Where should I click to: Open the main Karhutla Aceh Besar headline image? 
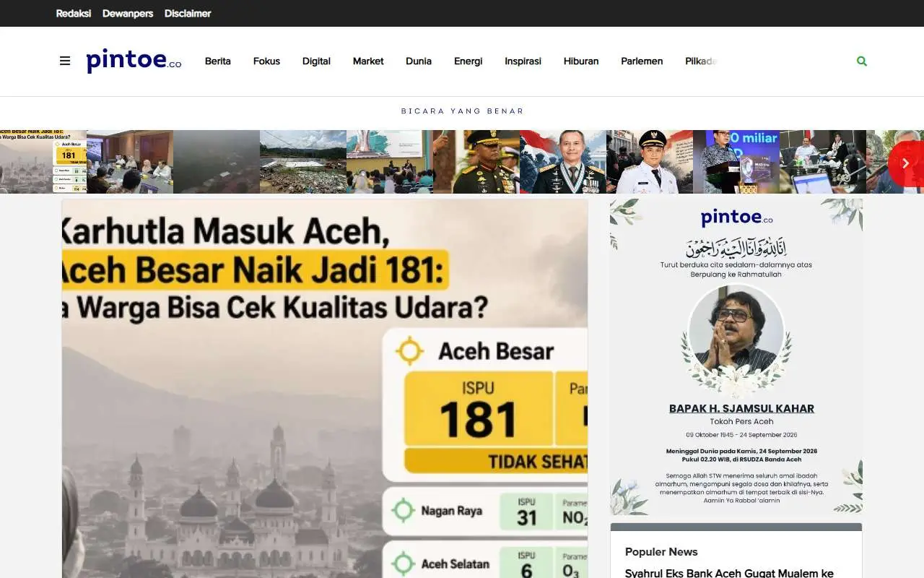(x=325, y=389)
